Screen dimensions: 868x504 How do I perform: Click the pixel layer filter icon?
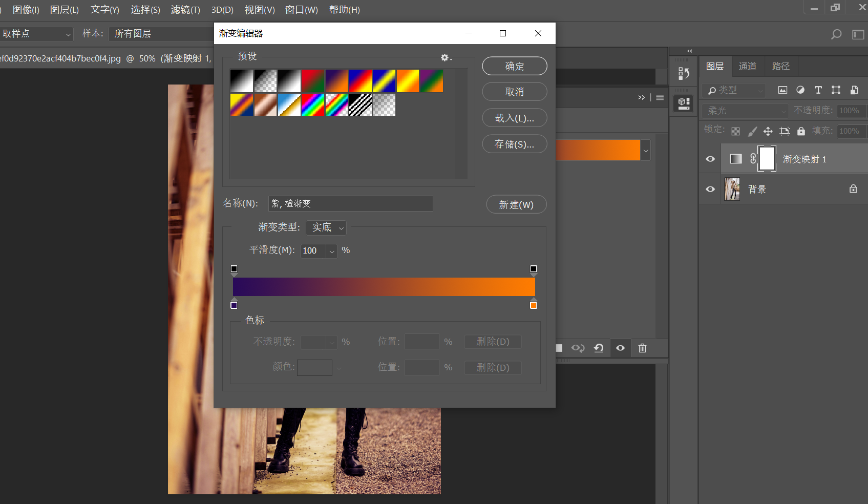[x=782, y=90]
